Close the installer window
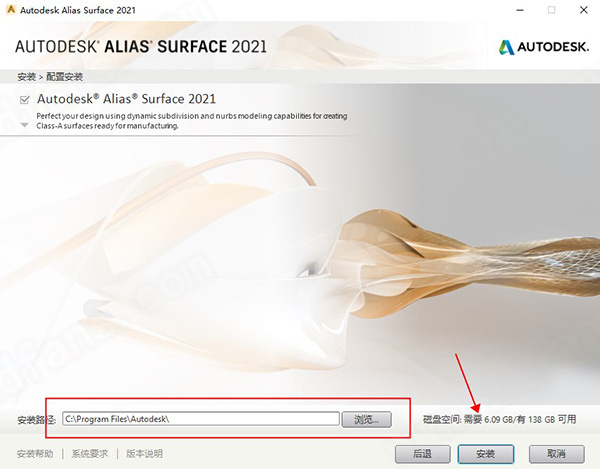The image size is (600, 469). pos(584,10)
